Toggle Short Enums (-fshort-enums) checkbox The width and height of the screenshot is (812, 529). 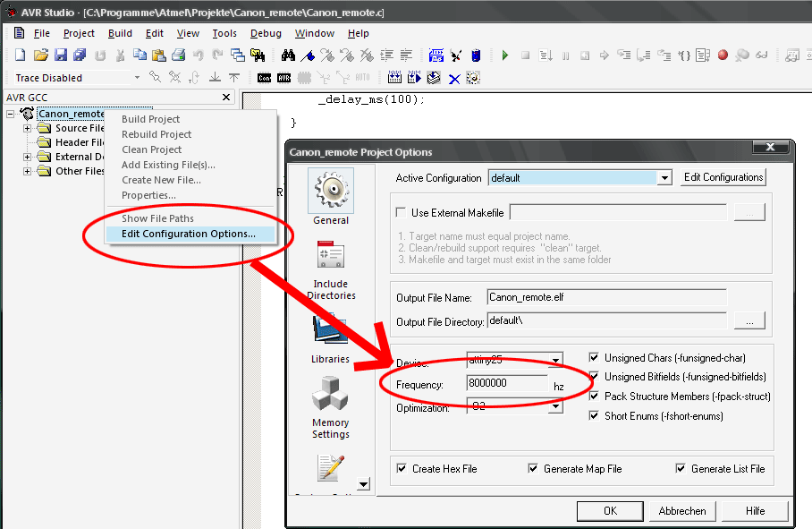click(x=594, y=415)
